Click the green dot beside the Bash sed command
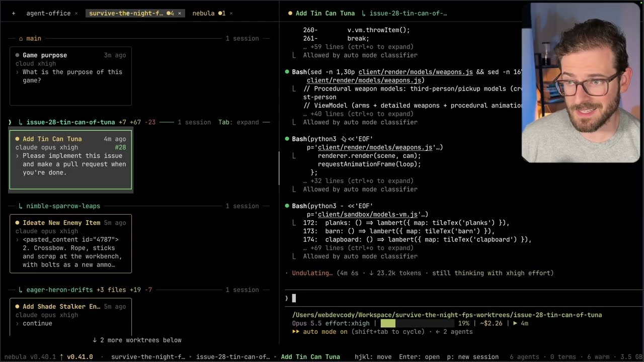This screenshot has width=644, height=362. tap(287, 72)
